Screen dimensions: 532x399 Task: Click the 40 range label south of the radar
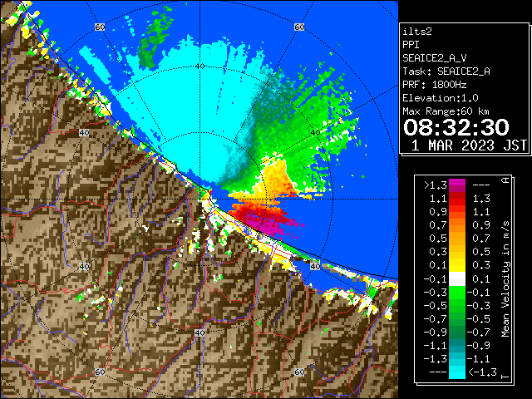coord(199,332)
